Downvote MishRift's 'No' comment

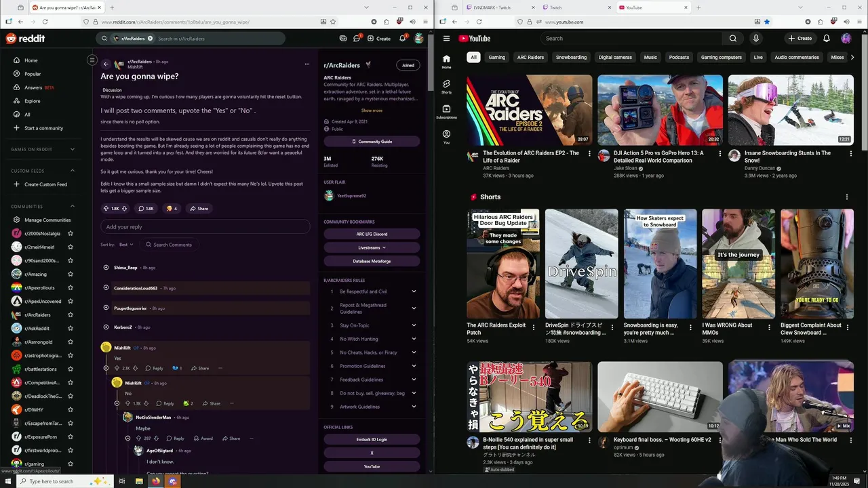click(x=146, y=403)
